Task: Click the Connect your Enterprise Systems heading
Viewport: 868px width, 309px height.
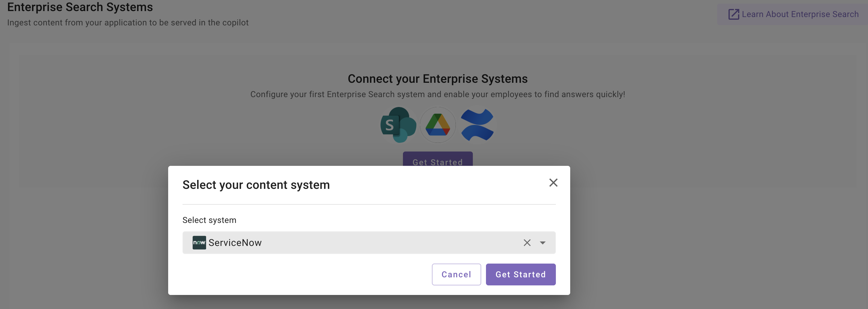Action: [437, 79]
